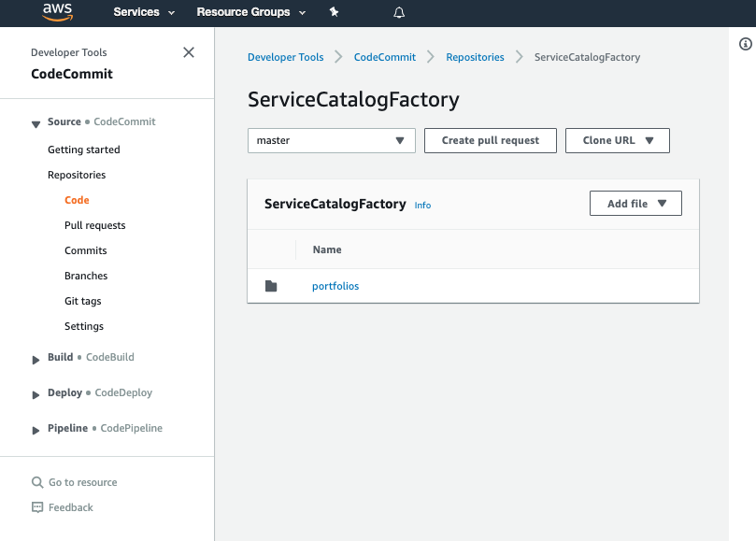Click the Go to resource text

point(83,482)
